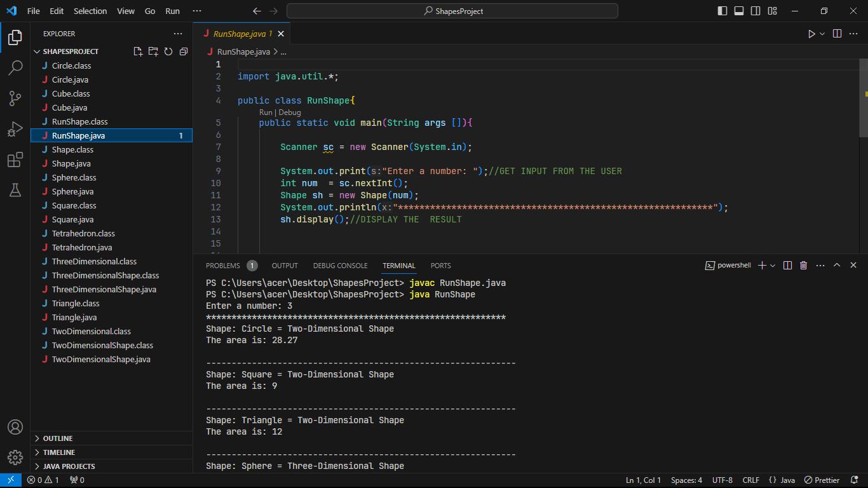The height and width of the screenshot is (488, 868).
Task: Run the Java file with play button
Action: [x=811, y=34]
